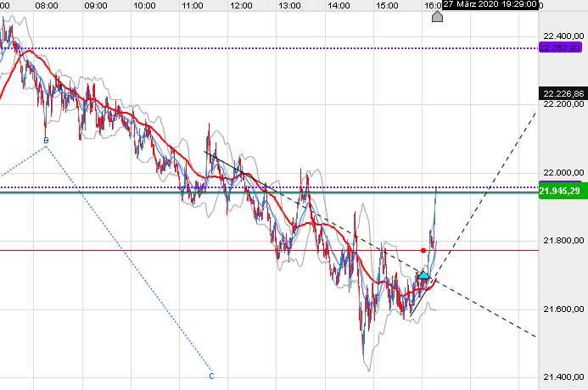The width and height of the screenshot is (588, 390).
Task: Click the 22.200,00 price axis value
Action: pos(563,103)
